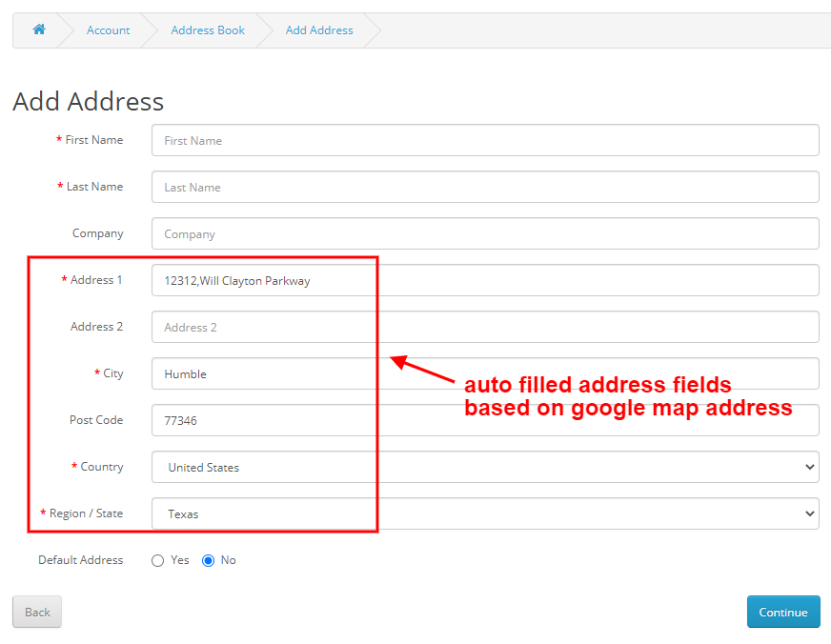Open the Country dropdown
Screen dimensions: 831x644
(x=484, y=467)
